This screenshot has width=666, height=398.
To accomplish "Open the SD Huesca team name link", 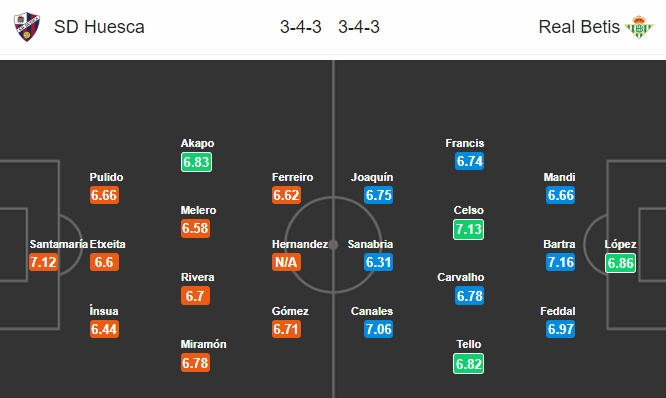I will click(99, 27).
